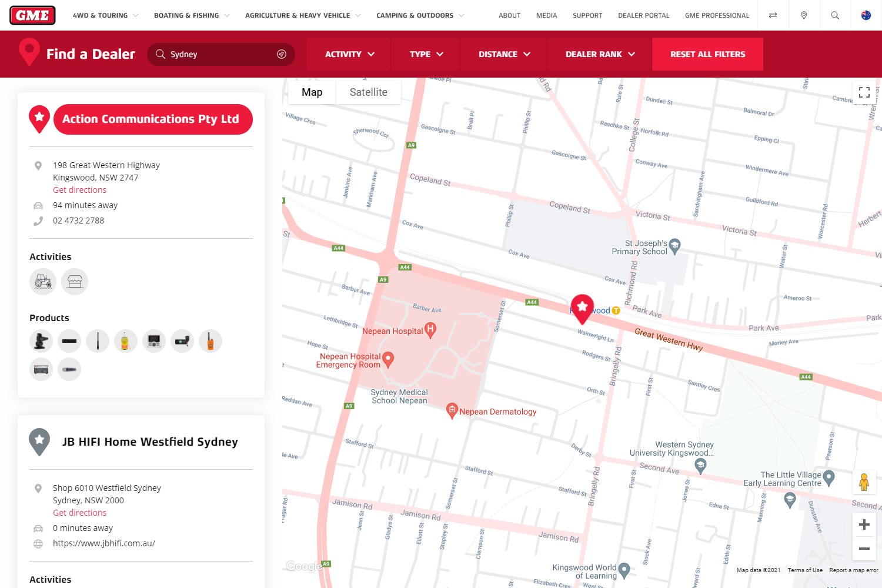Click the Sydney location search field
Screen dimensions: 882x588
220,54
